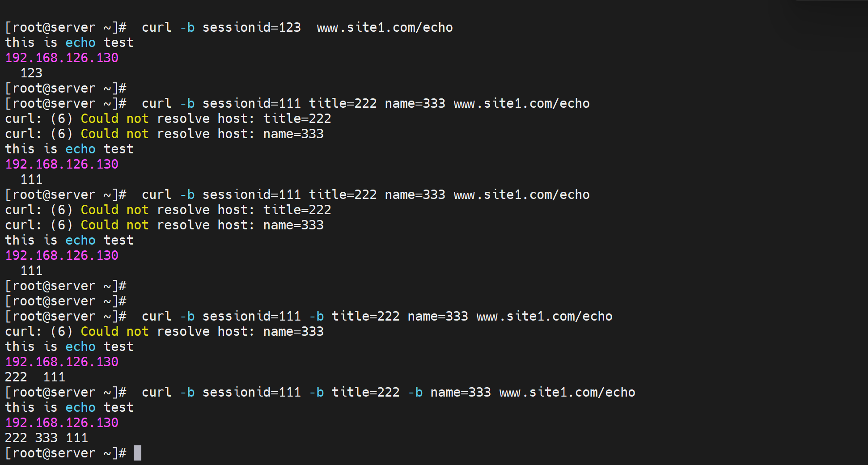Click www.site1.com/echo in the last curl command
Image resolution: width=868 pixels, height=465 pixels.
(567, 392)
